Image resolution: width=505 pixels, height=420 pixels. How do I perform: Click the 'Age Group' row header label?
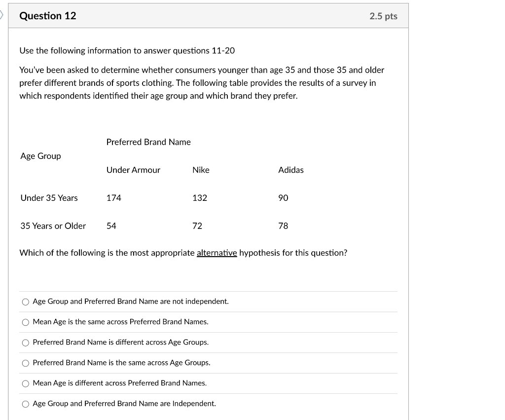[x=40, y=156]
